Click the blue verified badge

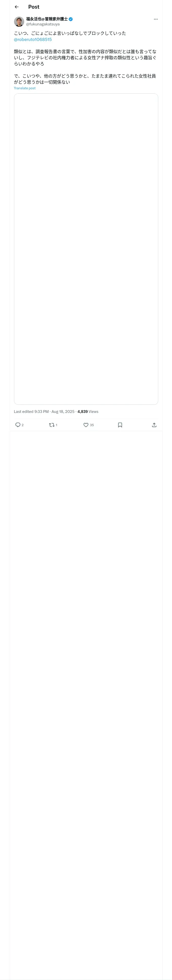point(71,19)
